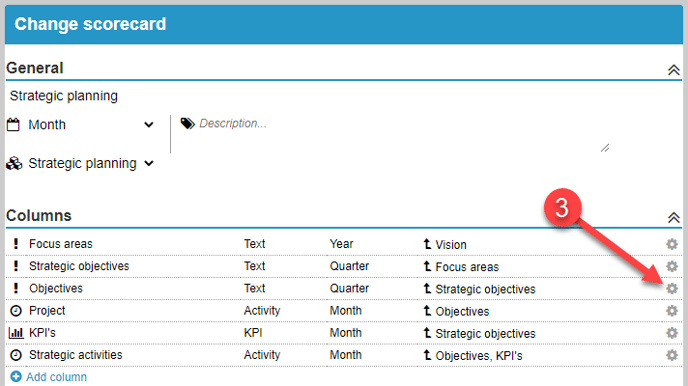
Task: Select the Objectives column name
Action: (56, 289)
